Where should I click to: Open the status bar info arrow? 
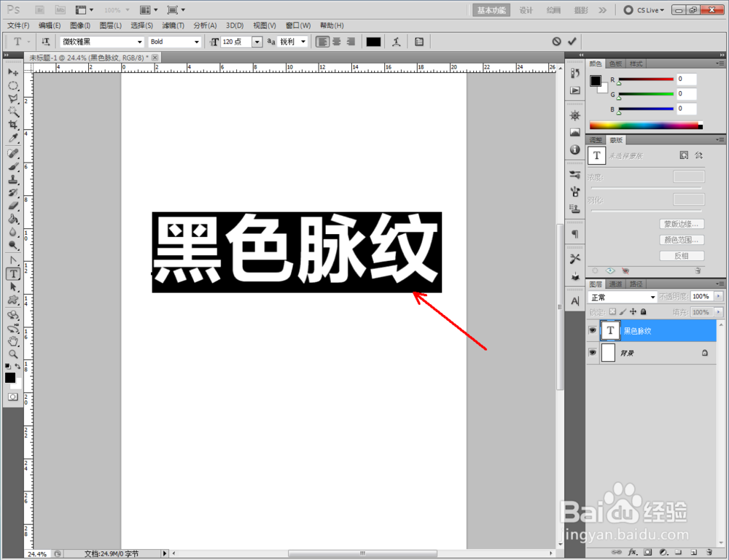point(164,553)
